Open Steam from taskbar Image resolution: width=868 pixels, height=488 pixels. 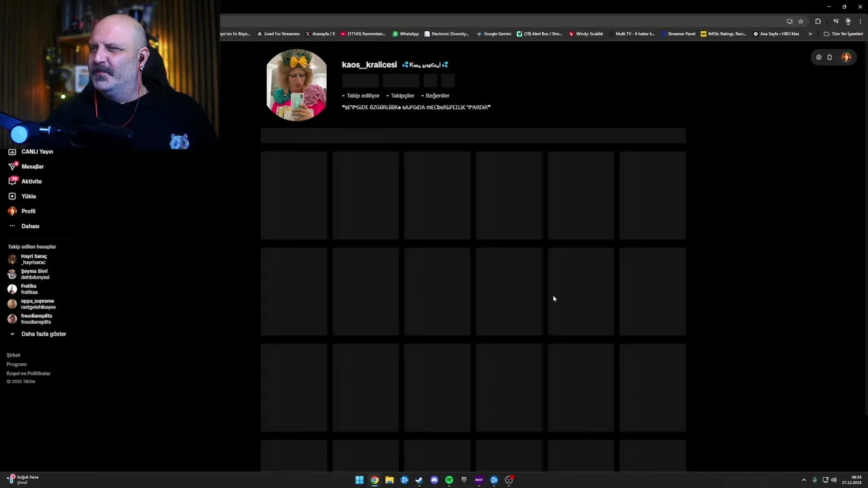click(x=419, y=480)
